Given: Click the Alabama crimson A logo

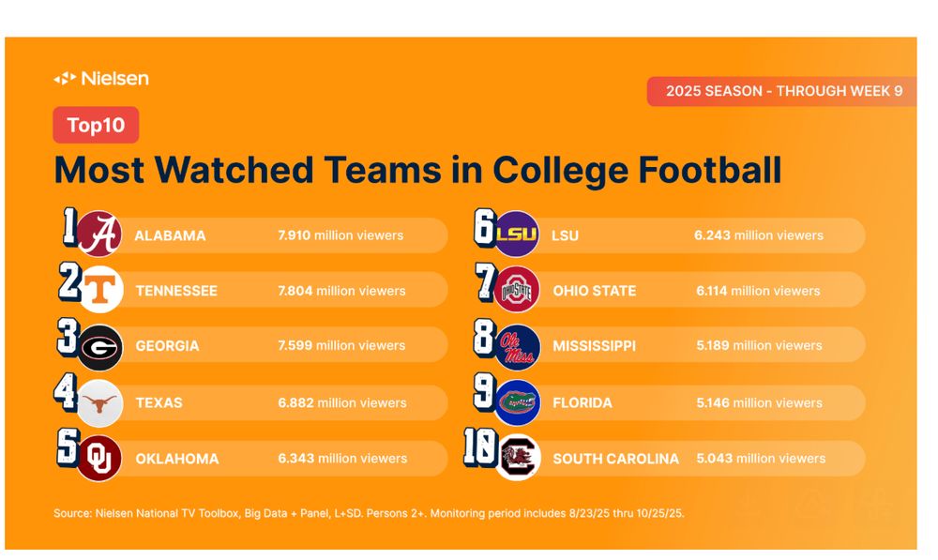Looking at the screenshot, I should pos(98,235).
